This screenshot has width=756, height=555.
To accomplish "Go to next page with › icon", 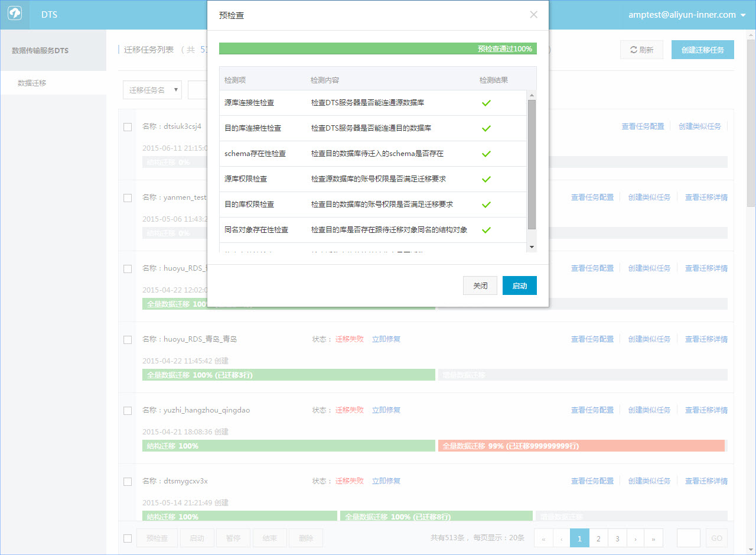I will pos(636,538).
